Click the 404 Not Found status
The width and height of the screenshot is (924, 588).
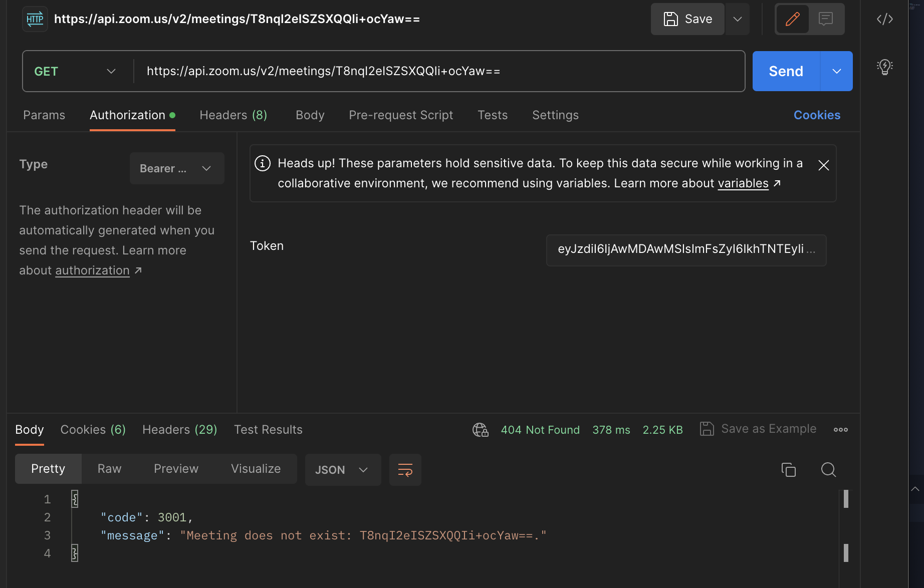pos(540,430)
